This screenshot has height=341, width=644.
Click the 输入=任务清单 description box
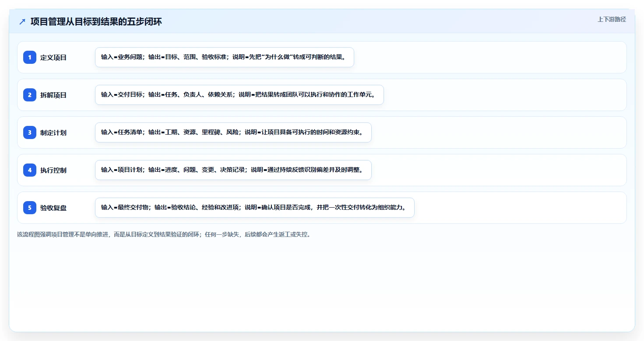233,132
